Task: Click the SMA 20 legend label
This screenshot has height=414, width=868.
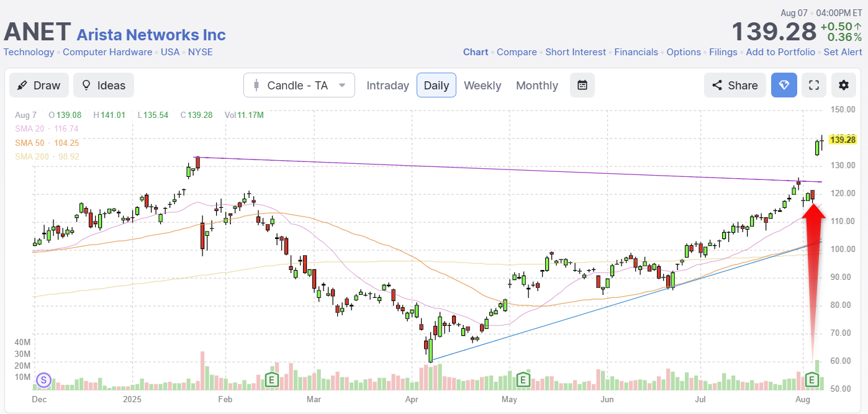Action: click(x=47, y=128)
